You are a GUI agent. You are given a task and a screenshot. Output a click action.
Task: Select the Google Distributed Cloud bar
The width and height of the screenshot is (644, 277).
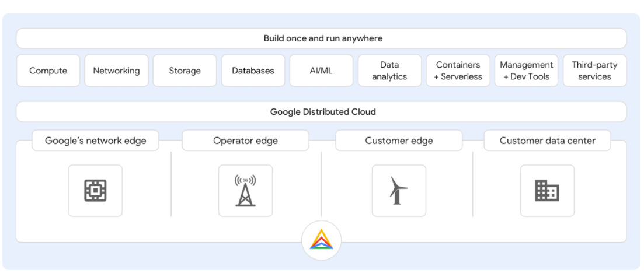pyautogui.click(x=321, y=111)
